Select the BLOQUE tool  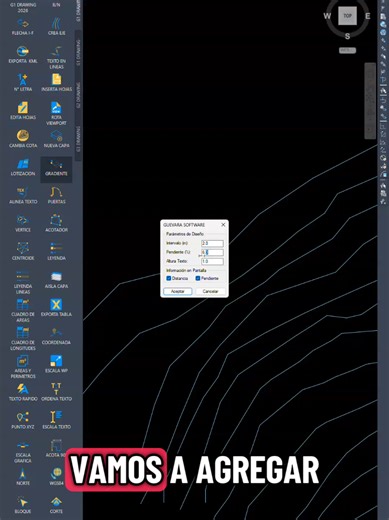coord(23,505)
